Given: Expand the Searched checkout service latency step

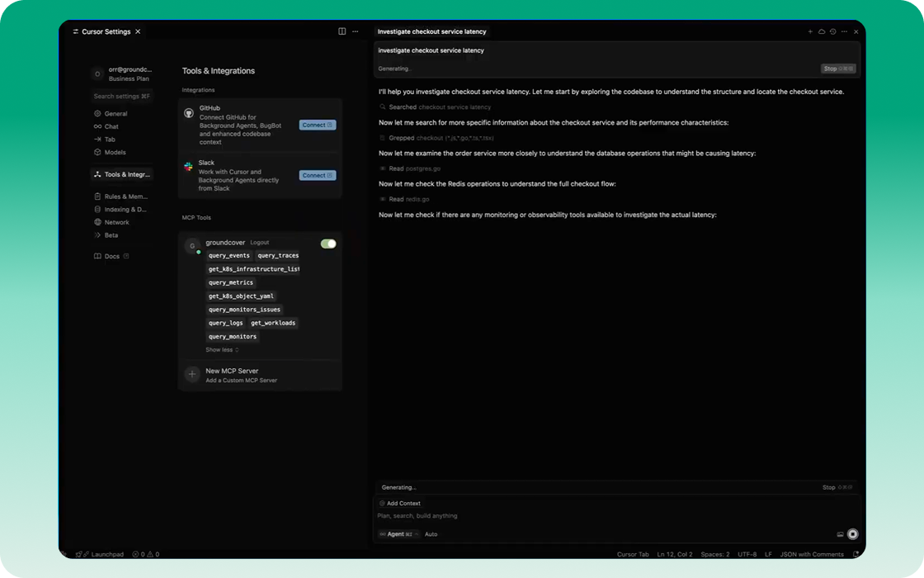Looking at the screenshot, I should click(435, 107).
